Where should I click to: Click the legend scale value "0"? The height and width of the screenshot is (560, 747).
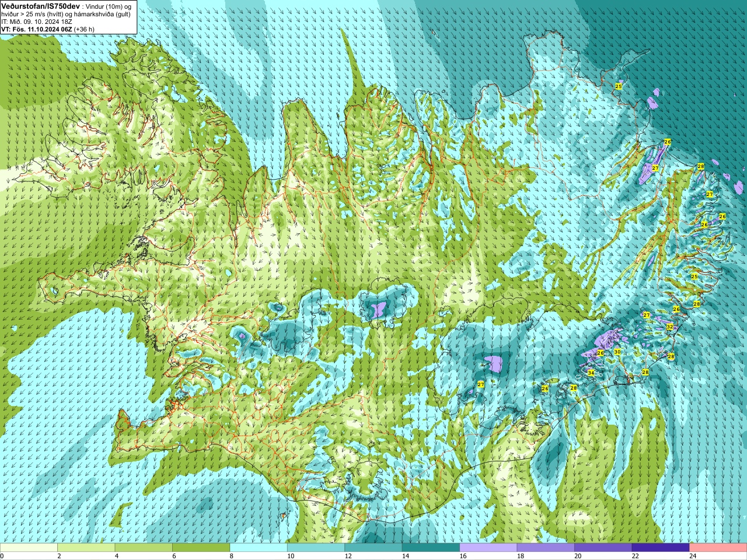coord(2,556)
